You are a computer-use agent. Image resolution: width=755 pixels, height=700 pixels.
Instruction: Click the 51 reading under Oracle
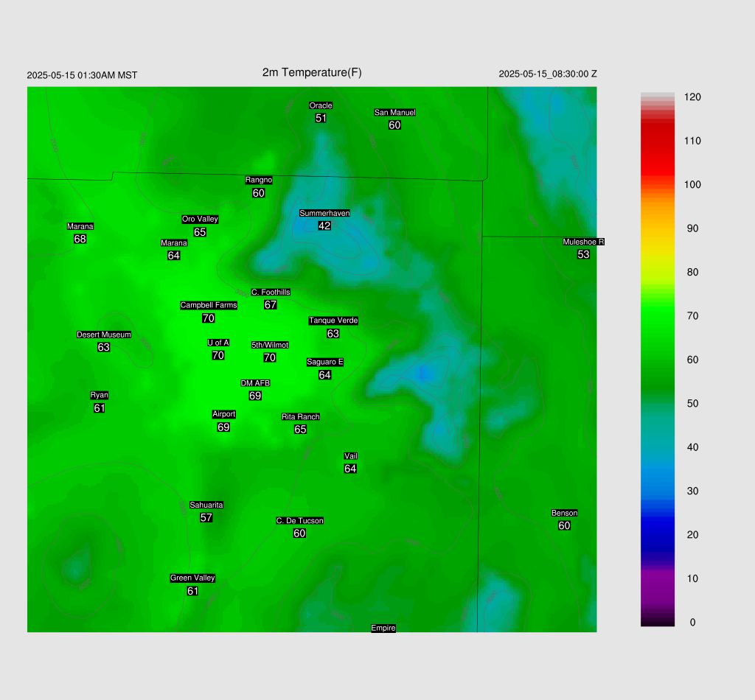[321, 119]
